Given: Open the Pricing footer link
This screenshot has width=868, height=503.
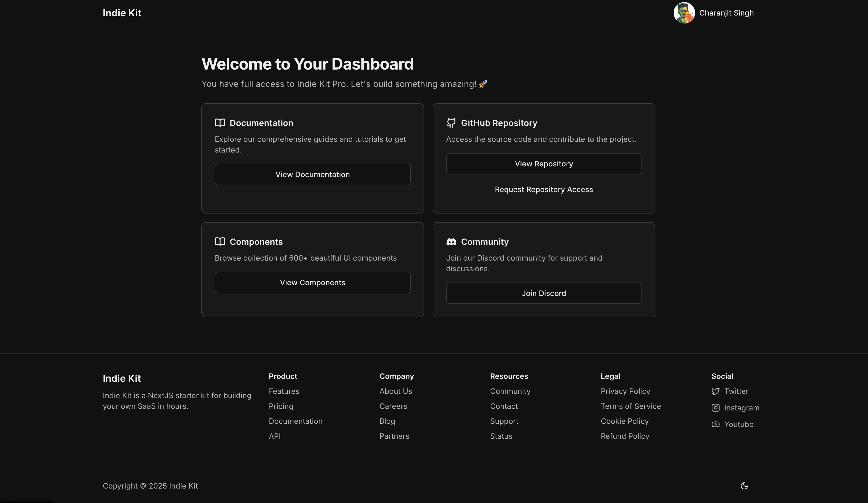Looking at the screenshot, I should coord(281,406).
